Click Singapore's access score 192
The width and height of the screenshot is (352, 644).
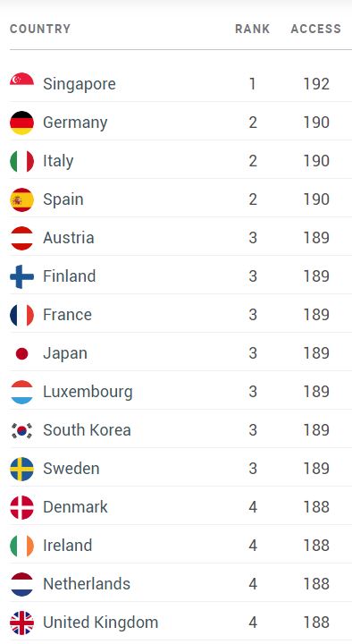coord(316,84)
